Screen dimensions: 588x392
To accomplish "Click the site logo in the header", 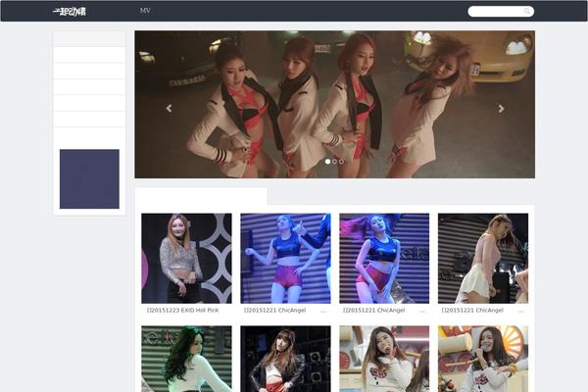I will (70, 11).
